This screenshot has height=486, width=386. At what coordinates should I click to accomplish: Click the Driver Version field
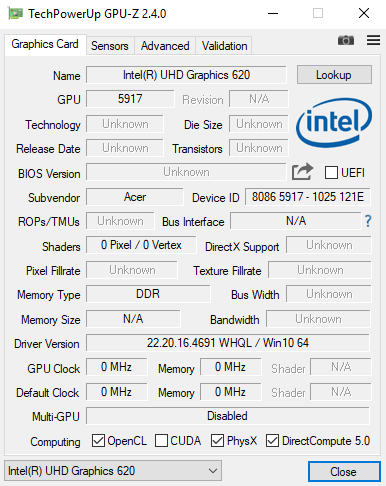pos(228,343)
